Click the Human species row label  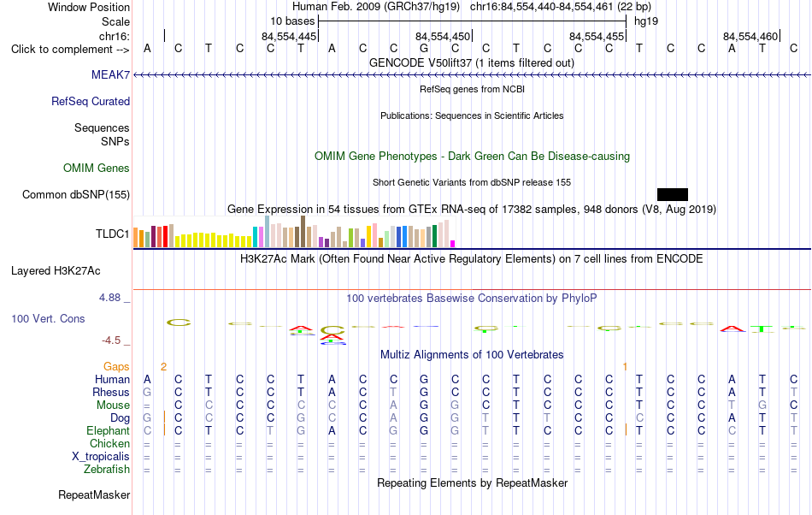click(x=112, y=379)
